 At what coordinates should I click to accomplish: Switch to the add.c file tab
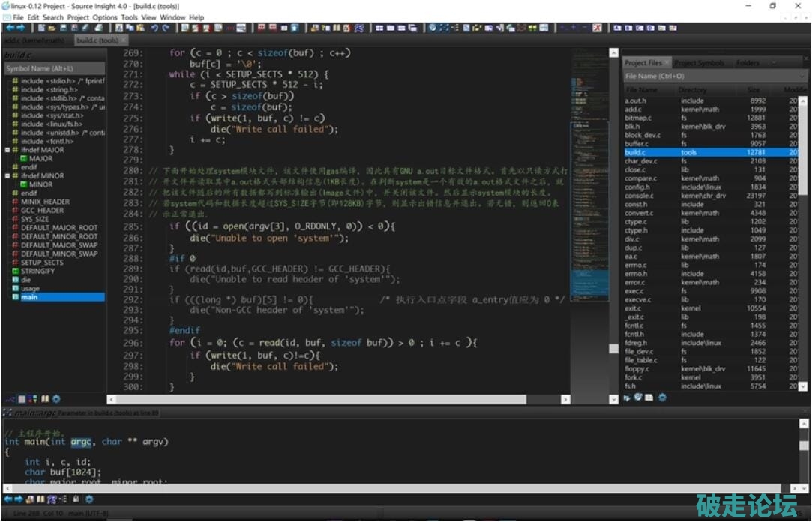tap(34, 40)
